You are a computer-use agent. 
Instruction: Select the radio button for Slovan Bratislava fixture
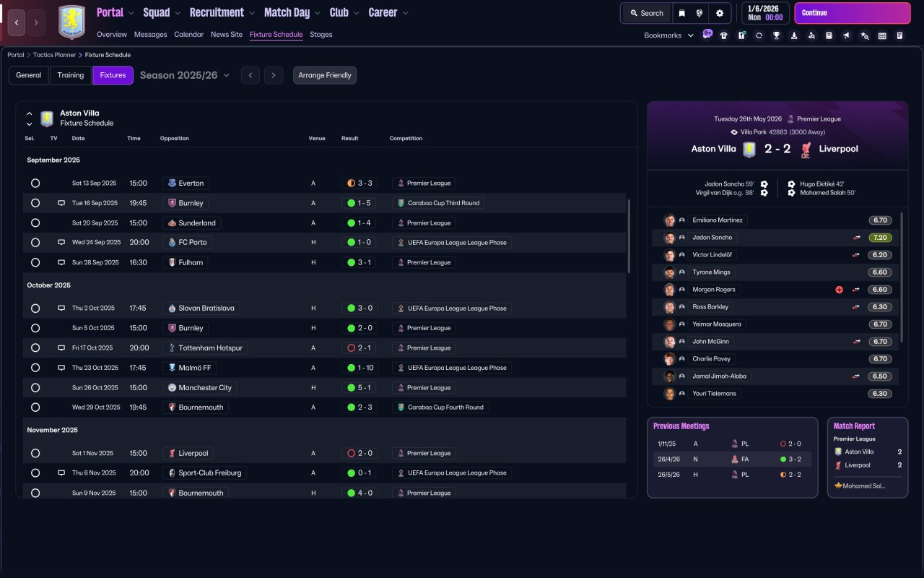pos(35,309)
